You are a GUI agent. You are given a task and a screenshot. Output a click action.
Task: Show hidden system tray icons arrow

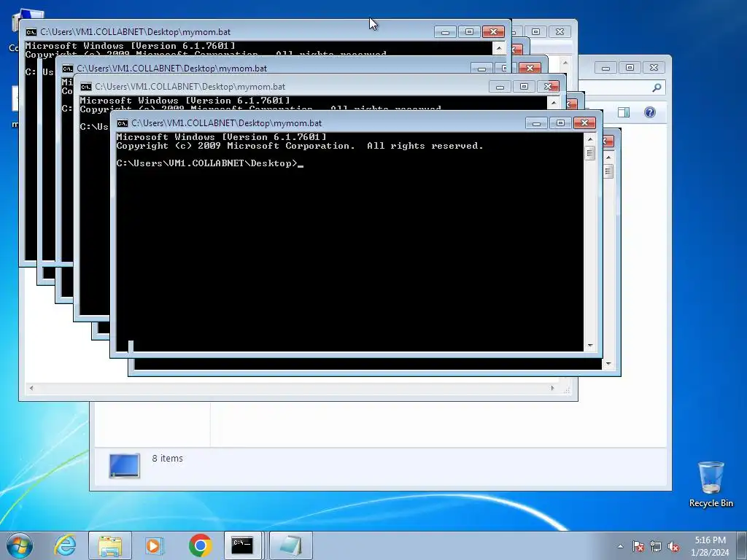click(x=620, y=546)
